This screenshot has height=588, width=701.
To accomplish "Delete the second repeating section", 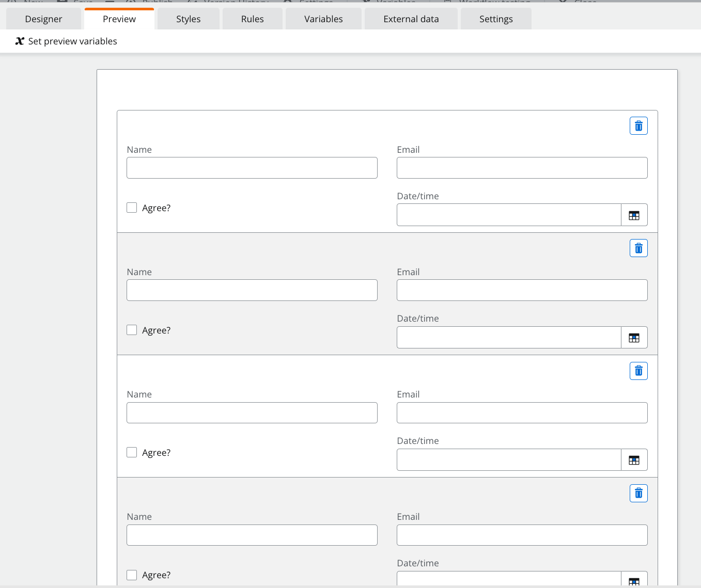I will 638,248.
